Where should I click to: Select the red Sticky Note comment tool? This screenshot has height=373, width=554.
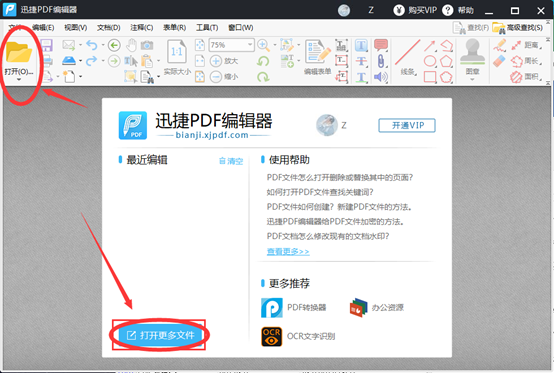click(x=381, y=45)
